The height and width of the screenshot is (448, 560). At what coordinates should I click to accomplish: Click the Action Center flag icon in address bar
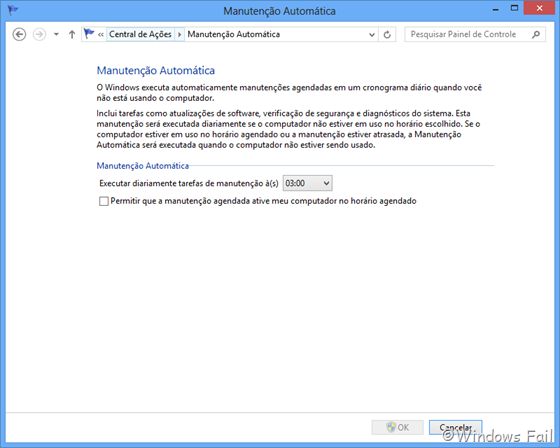[x=89, y=34]
